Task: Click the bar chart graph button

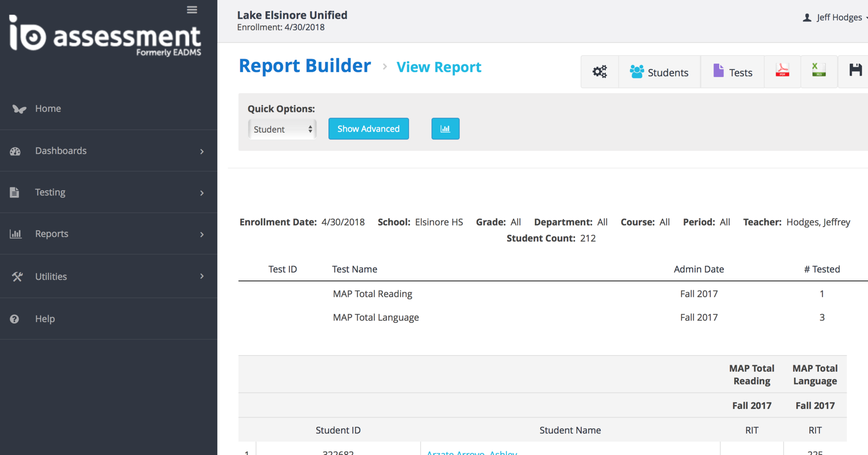Action: tap(445, 129)
